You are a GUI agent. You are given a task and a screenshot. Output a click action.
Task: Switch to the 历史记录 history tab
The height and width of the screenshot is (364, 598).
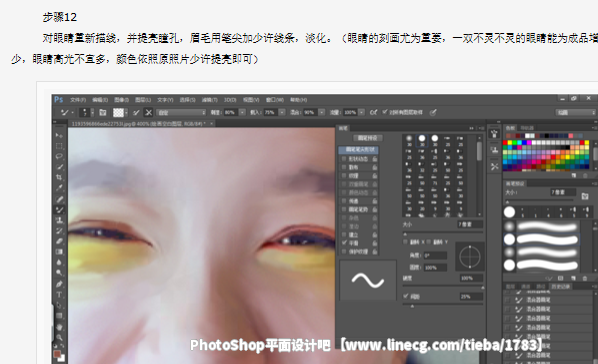tap(560, 286)
